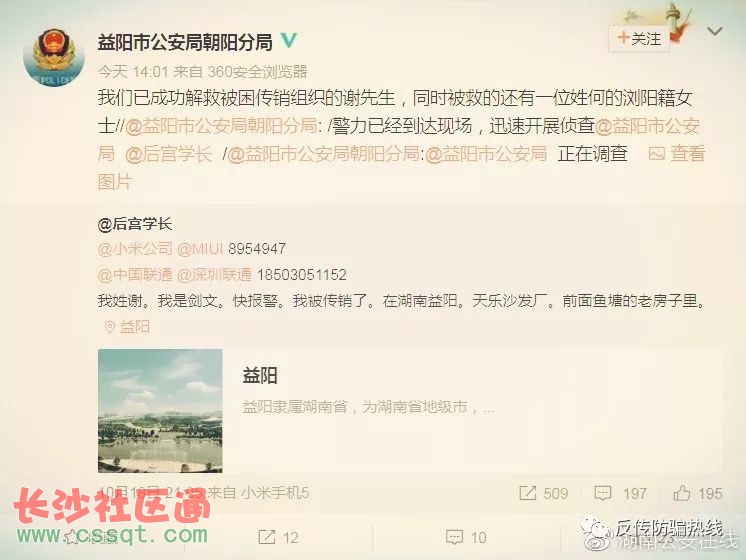This screenshot has height=560, width=746.
Task: Follow the account with +关注 button
Action: (x=639, y=38)
